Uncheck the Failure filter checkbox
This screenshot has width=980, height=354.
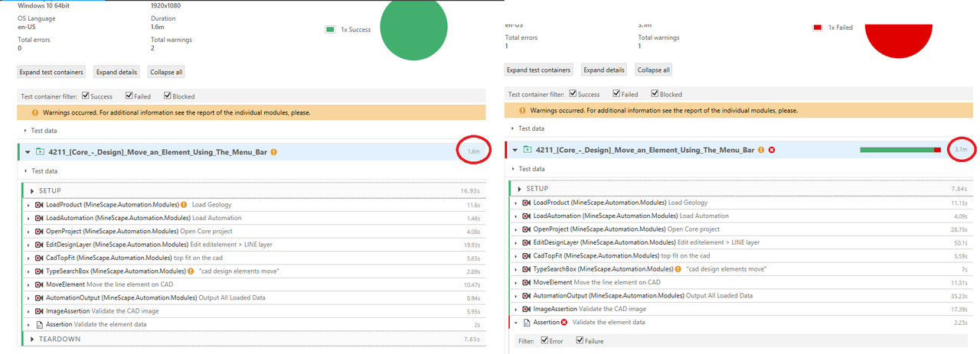pos(580,341)
